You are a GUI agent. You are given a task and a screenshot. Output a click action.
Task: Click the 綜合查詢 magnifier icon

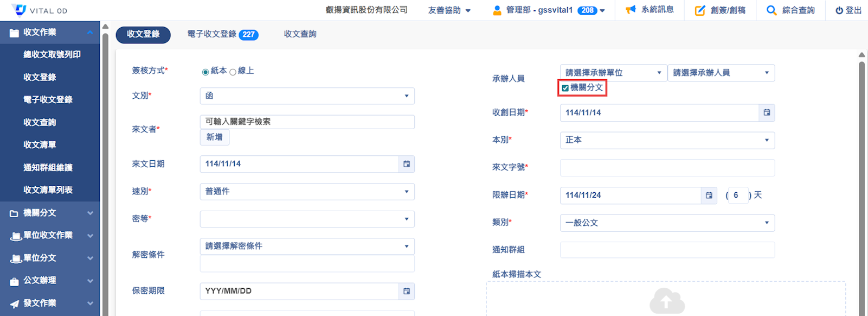[x=771, y=10]
